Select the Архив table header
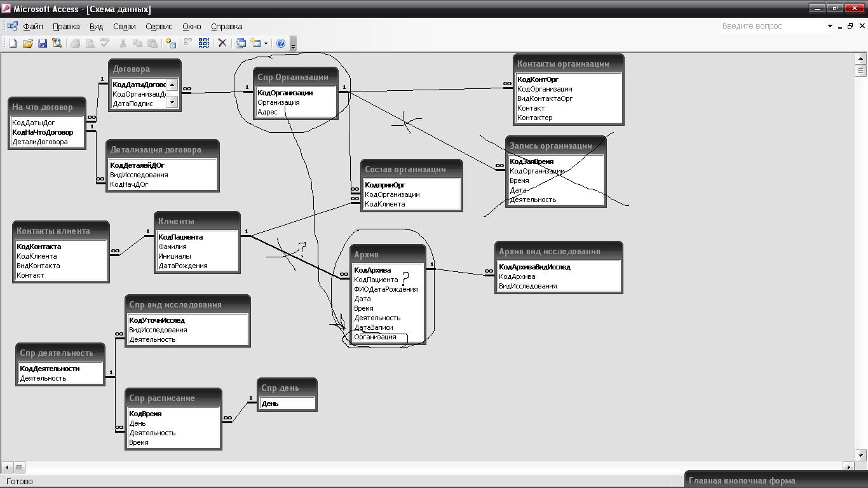The image size is (868, 488). pos(388,254)
